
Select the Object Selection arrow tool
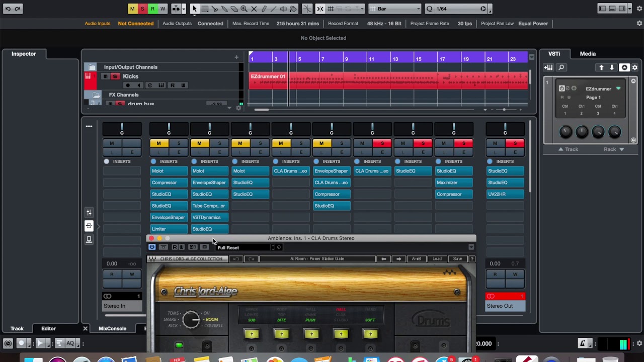[195, 9]
